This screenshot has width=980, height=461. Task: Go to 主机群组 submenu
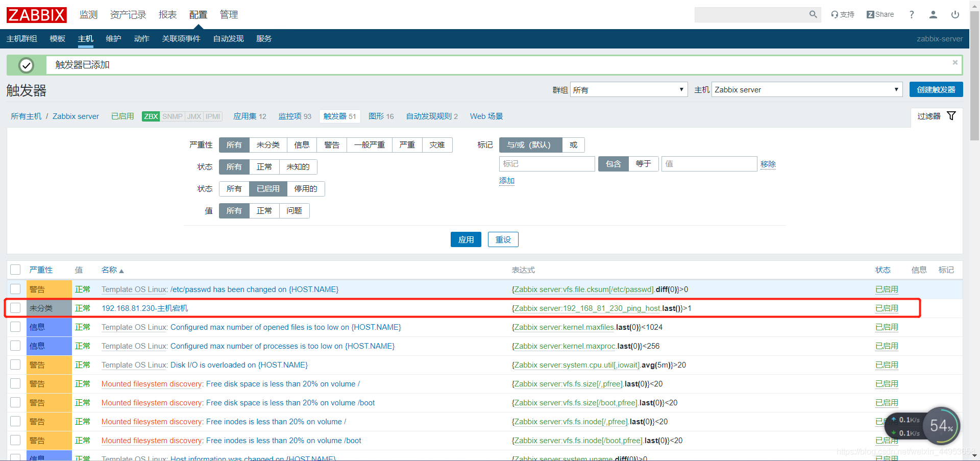click(21, 39)
